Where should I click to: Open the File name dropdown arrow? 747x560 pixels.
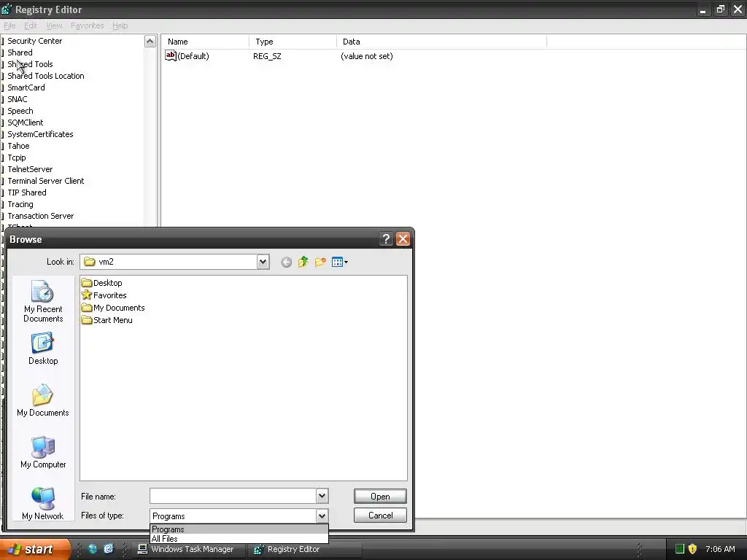pyautogui.click(x=322, y=496)
